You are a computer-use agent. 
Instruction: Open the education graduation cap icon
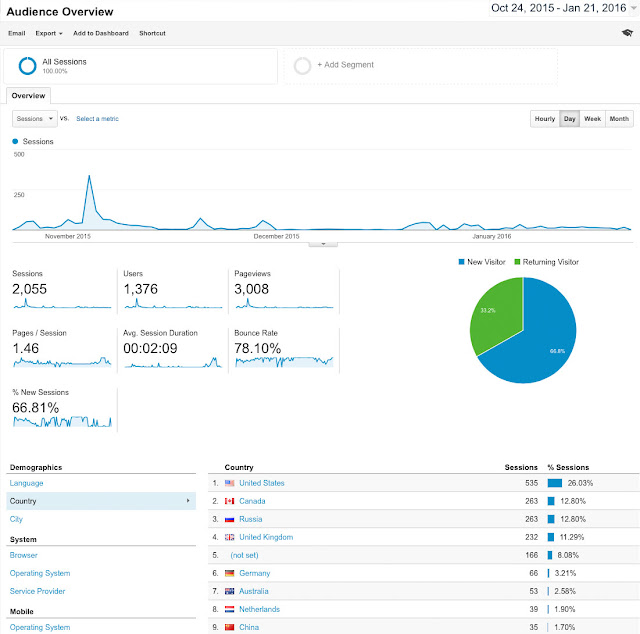[x=627, y=33]
